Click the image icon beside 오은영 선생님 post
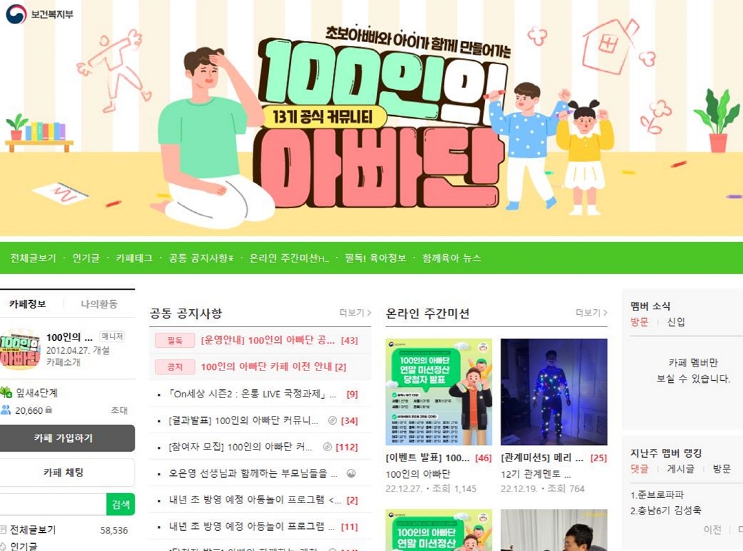 point(351,473)
